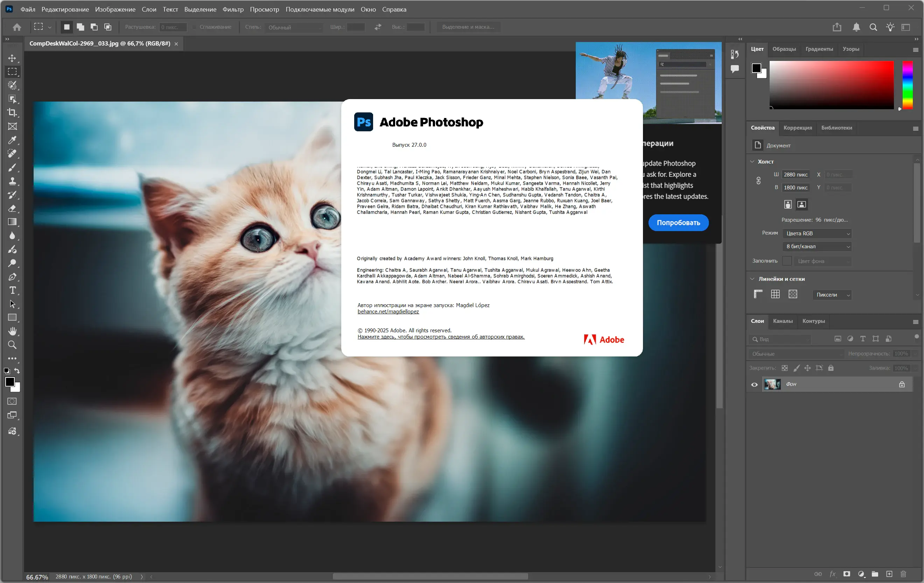The height and width of the screenshot is (583, 924).
Task: Select the Hand tool
Action: tap(12, 331)
